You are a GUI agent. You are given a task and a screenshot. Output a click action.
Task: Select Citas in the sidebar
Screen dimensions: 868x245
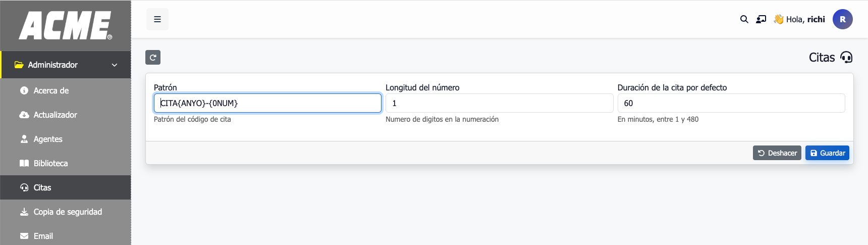click(42, 188)
